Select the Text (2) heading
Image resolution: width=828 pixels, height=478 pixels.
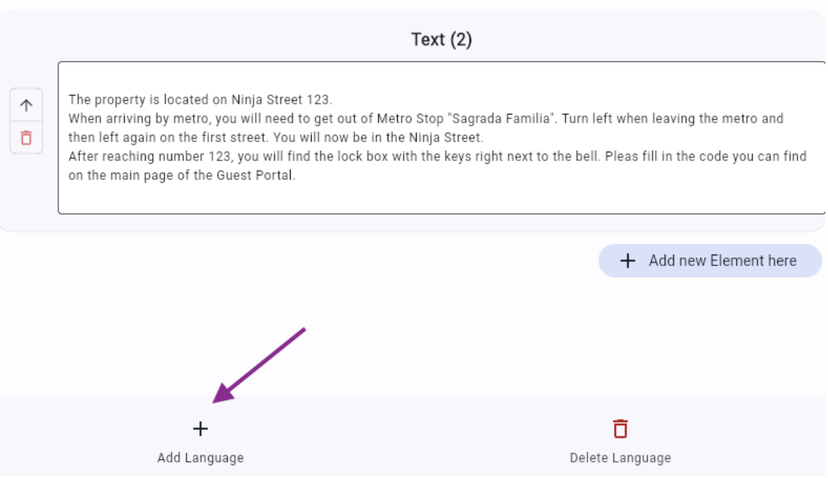tap(441, 40)
